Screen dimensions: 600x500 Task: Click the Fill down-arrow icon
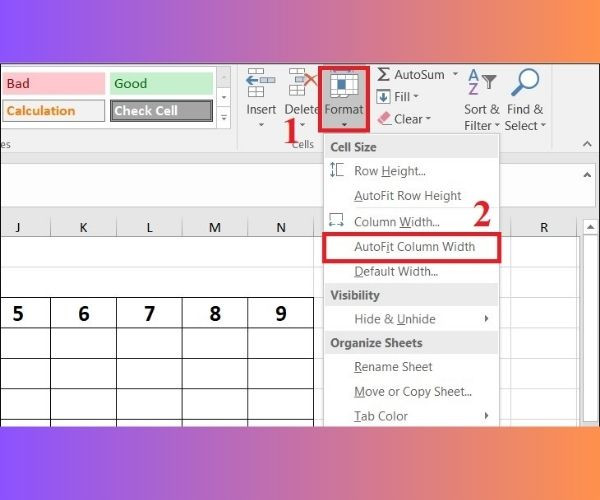(x=383, y=97)
